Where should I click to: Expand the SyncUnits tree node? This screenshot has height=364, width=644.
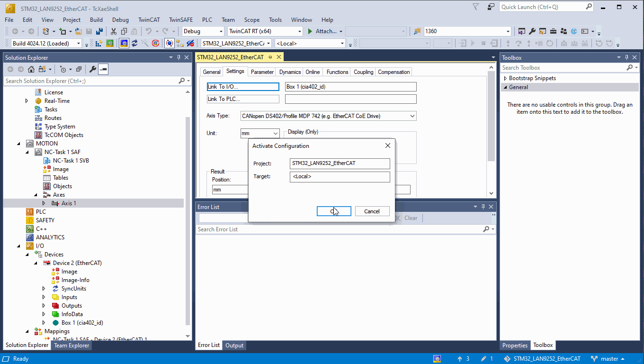[44, 289]
